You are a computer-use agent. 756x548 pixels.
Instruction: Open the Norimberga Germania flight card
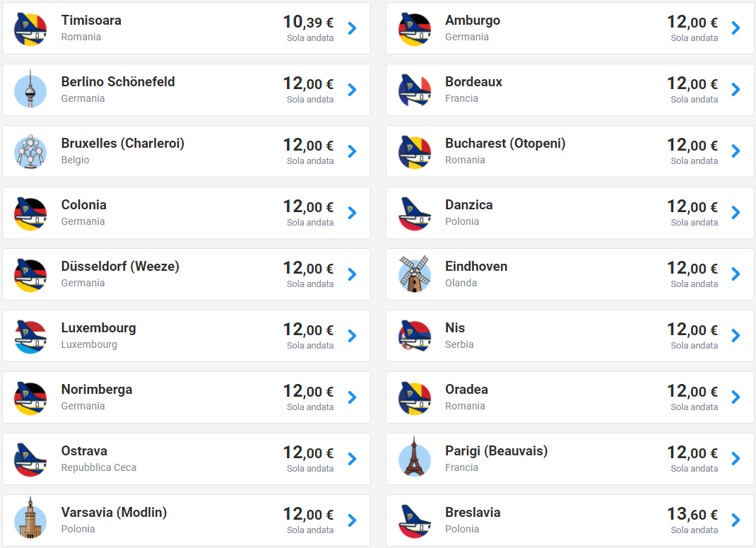click(x=187, y=397)
